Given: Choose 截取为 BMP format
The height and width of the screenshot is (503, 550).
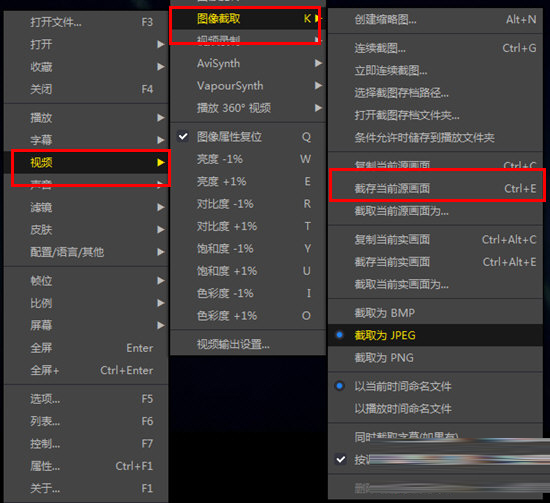Looking at the screenshot, I should 435,313.
